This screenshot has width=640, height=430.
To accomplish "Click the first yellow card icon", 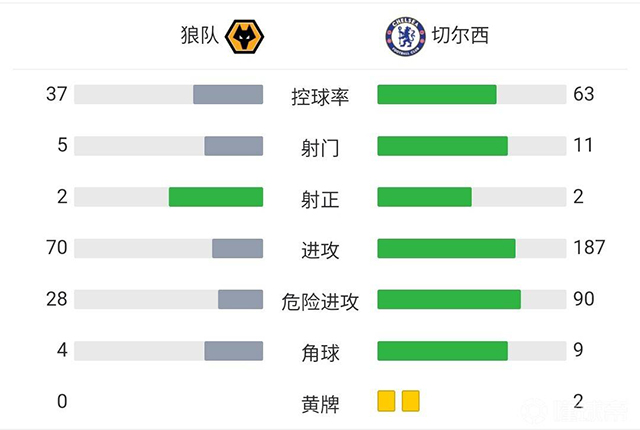I will tap(387, 402).
